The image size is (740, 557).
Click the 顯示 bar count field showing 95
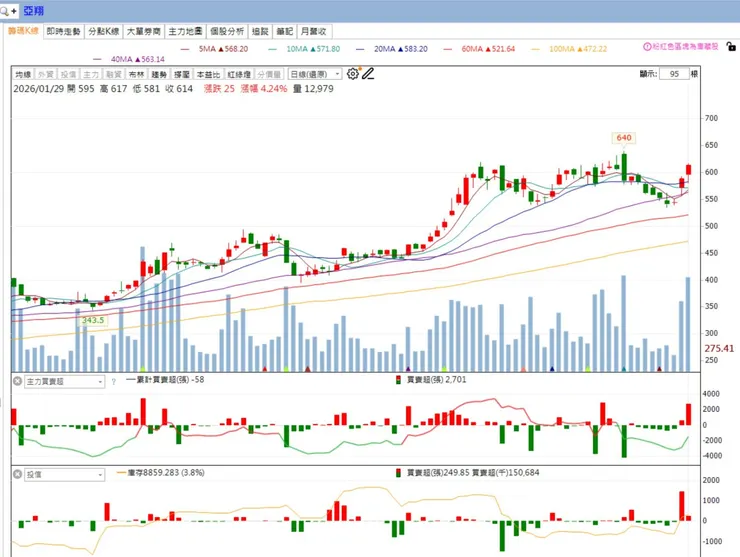click(674, 74)
